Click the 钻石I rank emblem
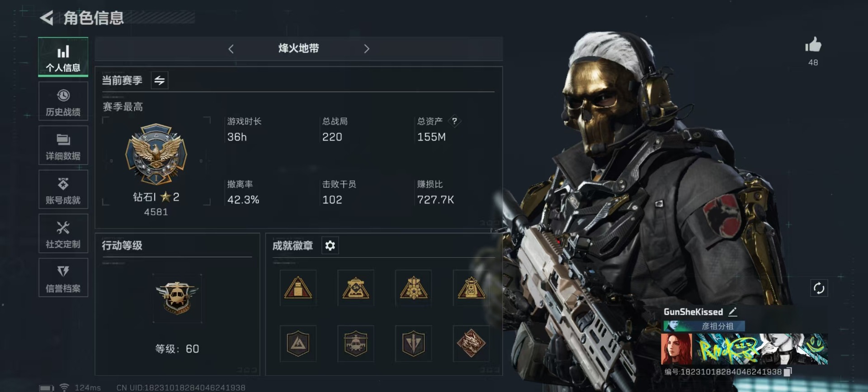 (x=156, y=154)
